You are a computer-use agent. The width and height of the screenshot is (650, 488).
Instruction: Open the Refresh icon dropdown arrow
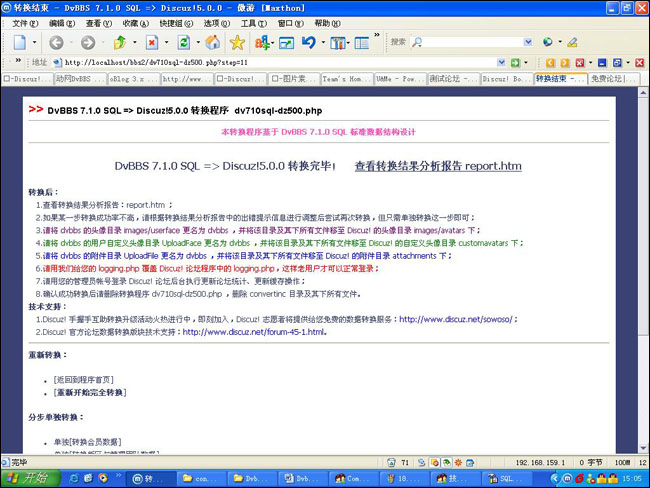click(x=198, y=42)
